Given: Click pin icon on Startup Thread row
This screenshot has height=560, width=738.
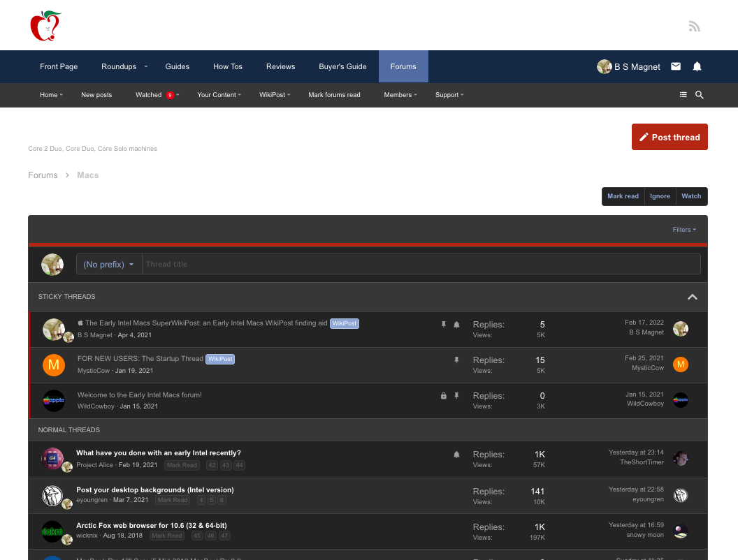Looking at the screenshot, I should pyautogui.click(x=456, y=360).
